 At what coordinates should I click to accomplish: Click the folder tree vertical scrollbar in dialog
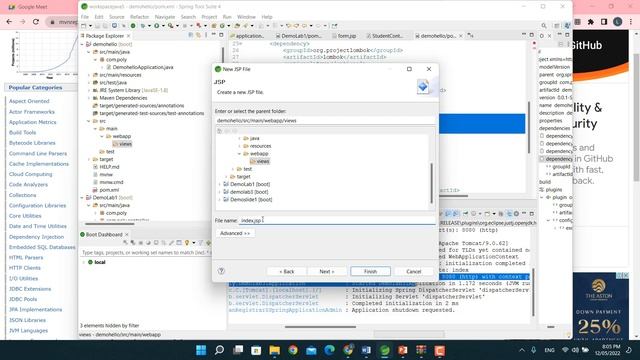(x=431, y=183)
